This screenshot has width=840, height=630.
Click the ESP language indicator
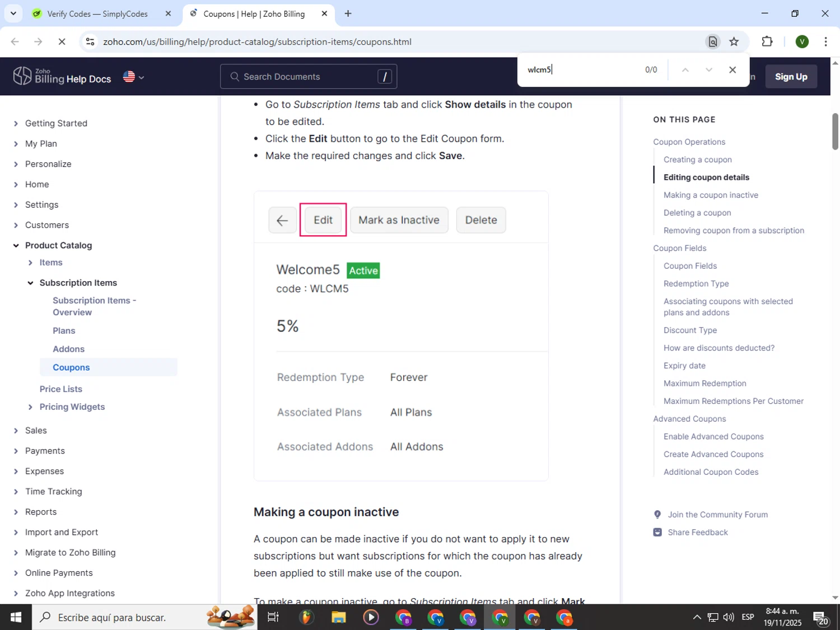click(x=748, y=617)
